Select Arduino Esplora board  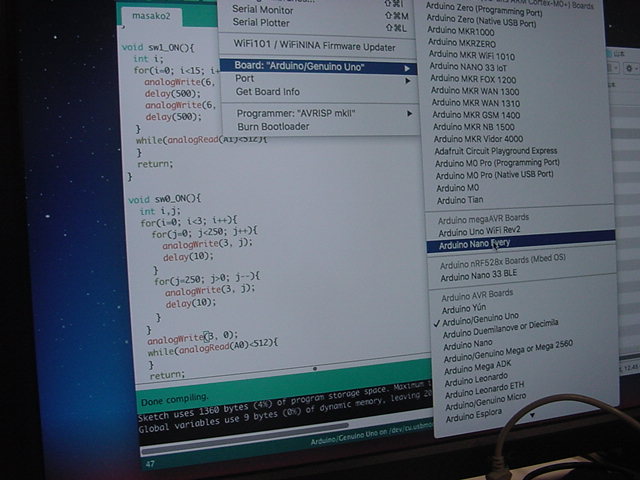(473, 416)
